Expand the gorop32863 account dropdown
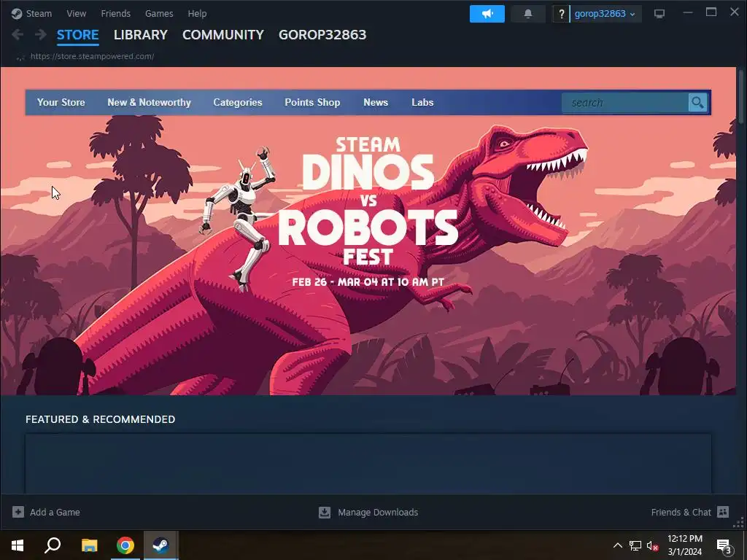The width and height of the screenshot is (747, 560). point(605,14)
